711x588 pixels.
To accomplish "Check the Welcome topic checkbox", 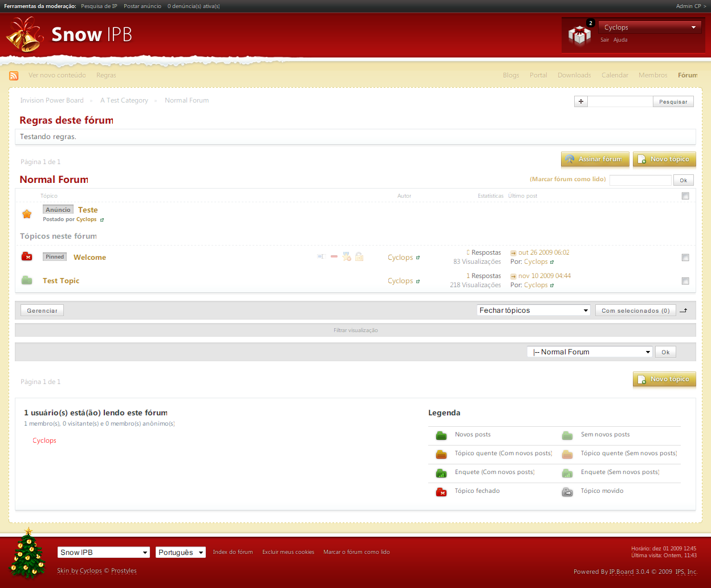I will (x=685, y=258).
